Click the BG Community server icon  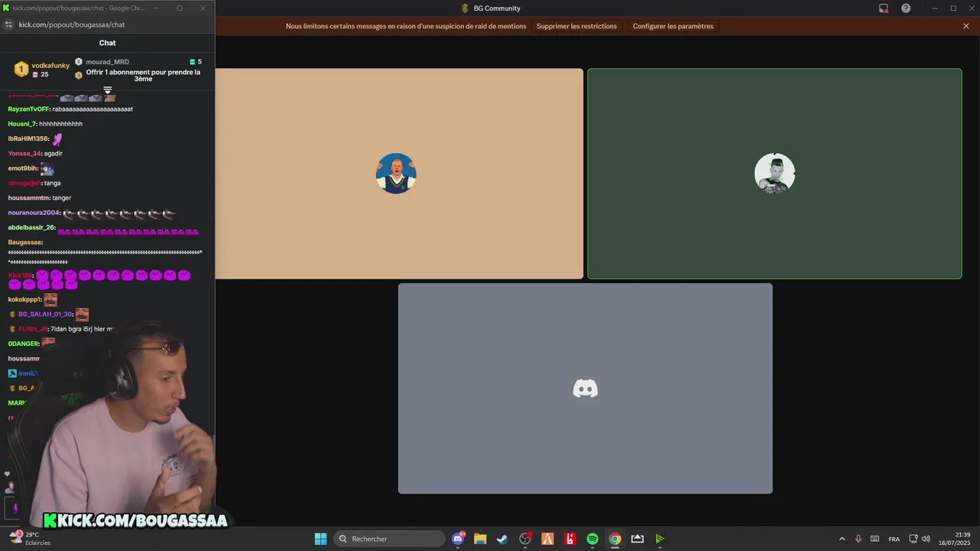pyautogui.click(x=465, y=8)
